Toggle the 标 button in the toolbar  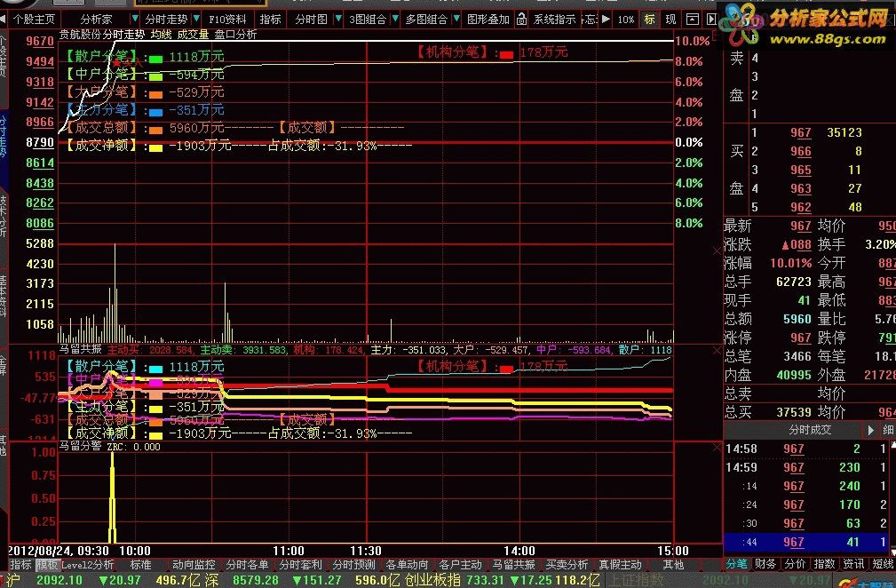649,20
